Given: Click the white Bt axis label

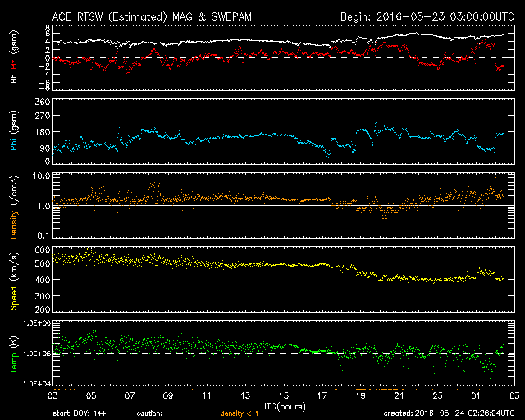Looking at the screenshot, I should point(14,78).
